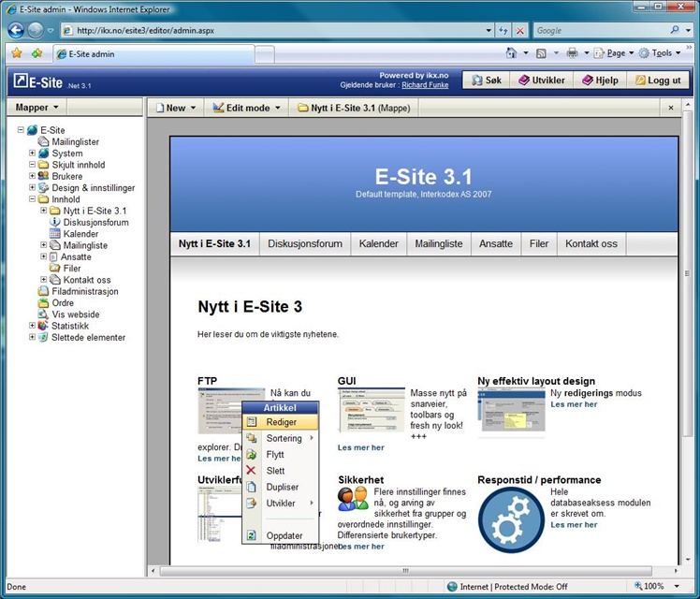The image size is (700, 599).
Task: Click the Hjelp button
Action: tap(600, 80)
